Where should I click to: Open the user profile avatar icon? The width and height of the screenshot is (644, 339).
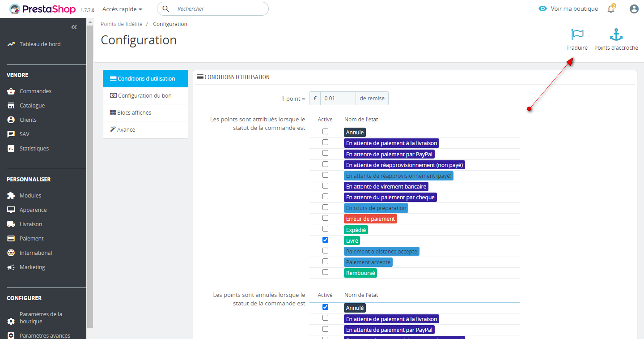coord(634,9)
